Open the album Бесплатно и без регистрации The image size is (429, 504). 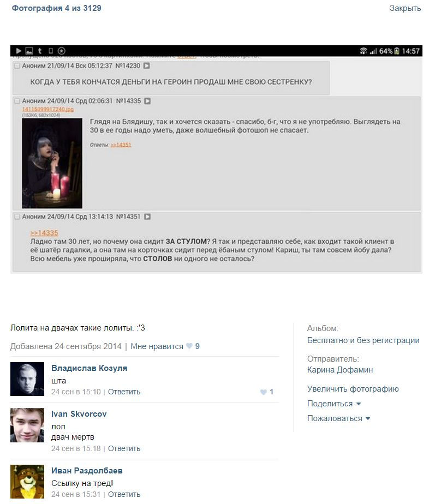coord(363,340)
